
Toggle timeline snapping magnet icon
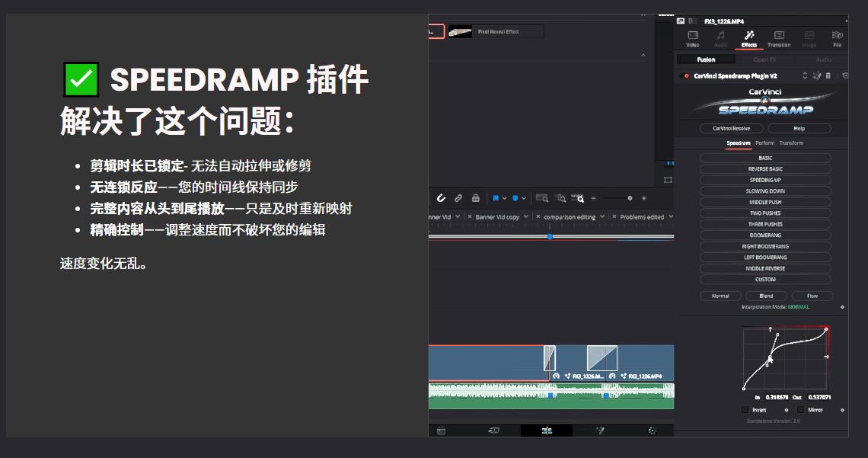point(441,198)
